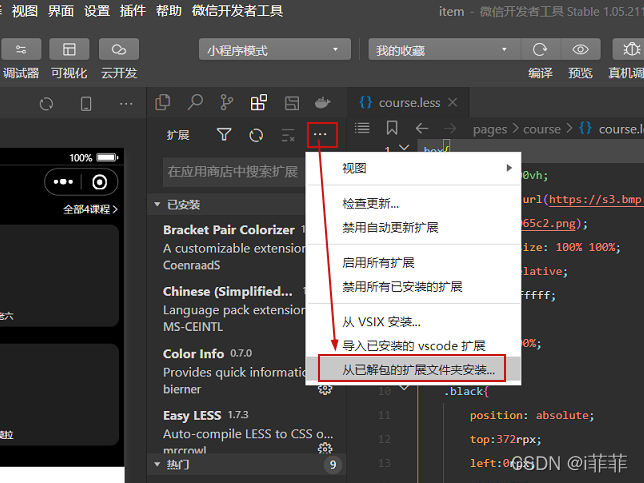Viewport: 644px width, 483px height.
Task: Click the pages breadcrumb
Action: pos(490,129)
